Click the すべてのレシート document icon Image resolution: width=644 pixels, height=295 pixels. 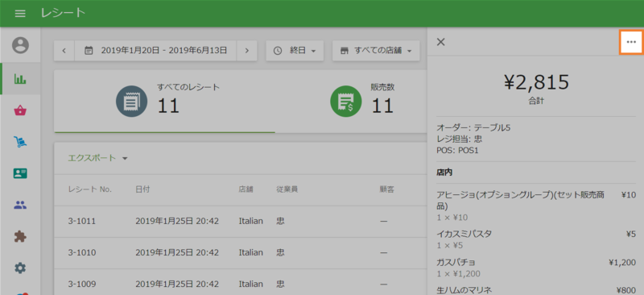pyautogui.click(x=131, y=102)
